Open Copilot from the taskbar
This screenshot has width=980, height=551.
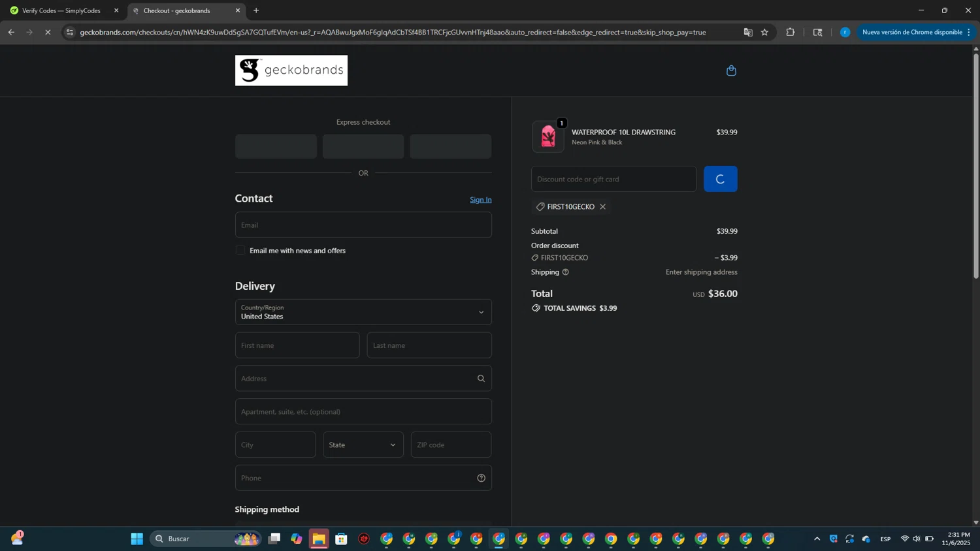point(297,539)
